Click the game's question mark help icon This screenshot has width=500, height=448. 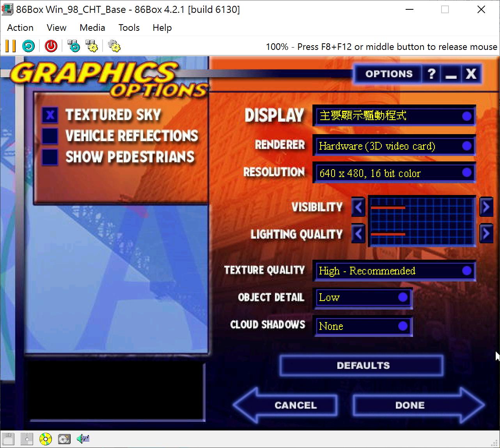431,74
